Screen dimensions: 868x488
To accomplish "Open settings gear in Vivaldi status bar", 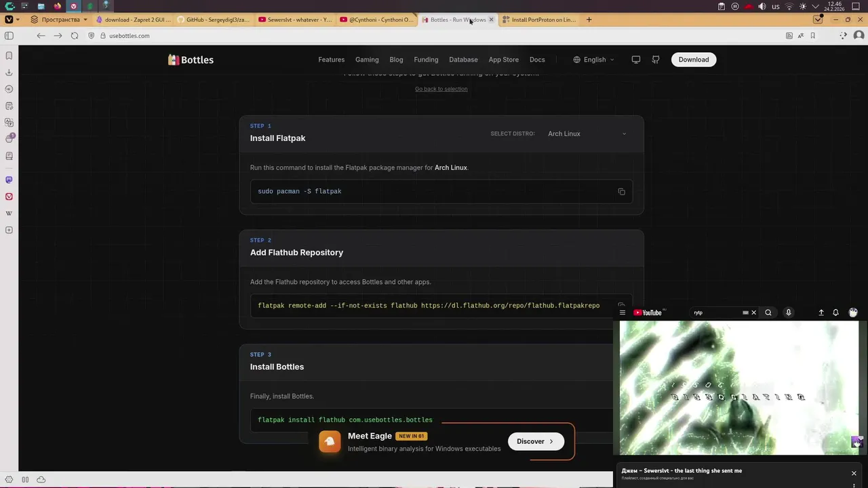I will point(9,479).
